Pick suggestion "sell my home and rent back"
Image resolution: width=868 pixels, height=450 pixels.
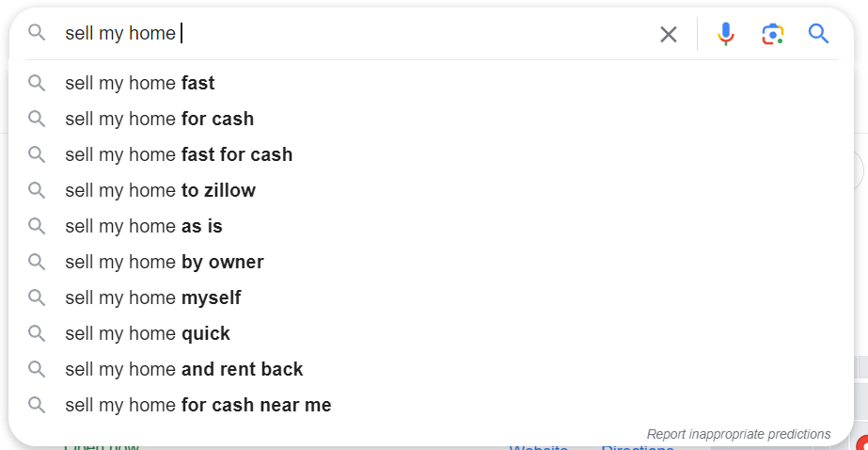(431, 369)
